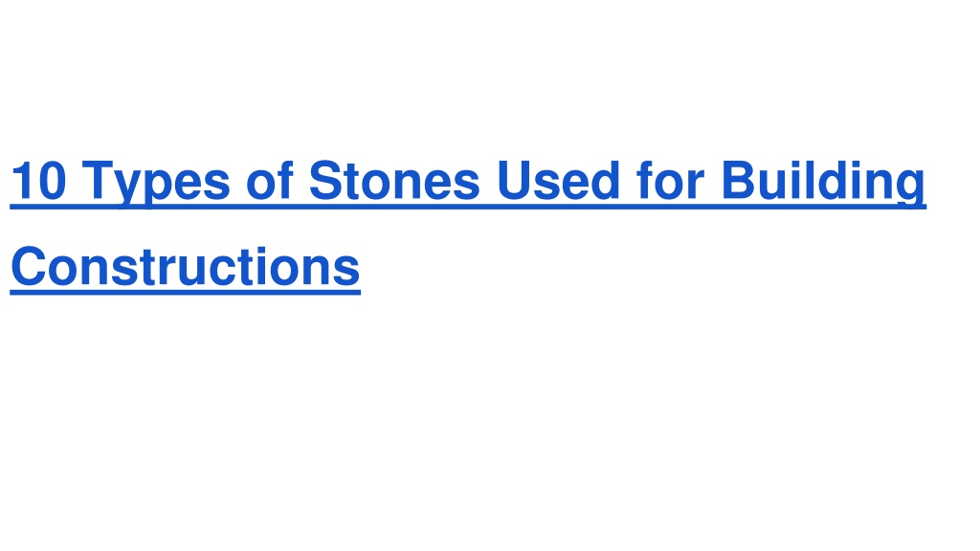Click the word 'Used' in the headline
Screen dimensions: 980x551
(x=558, y=181)
